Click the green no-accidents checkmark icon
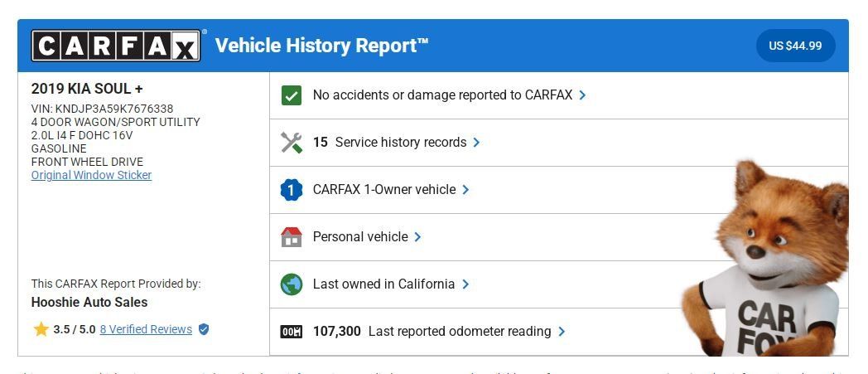Screen dimensions: 868x374 [x=292, y=95]
